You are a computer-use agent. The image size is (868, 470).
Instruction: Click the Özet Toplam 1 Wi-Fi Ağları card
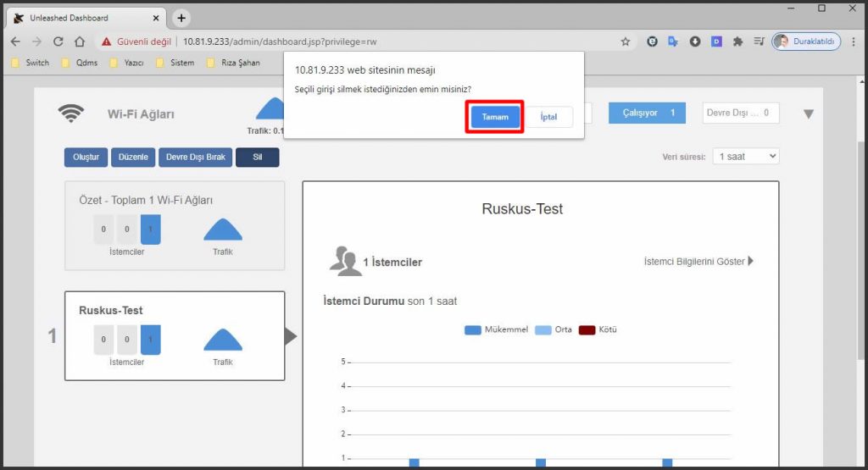click(175, 225)
